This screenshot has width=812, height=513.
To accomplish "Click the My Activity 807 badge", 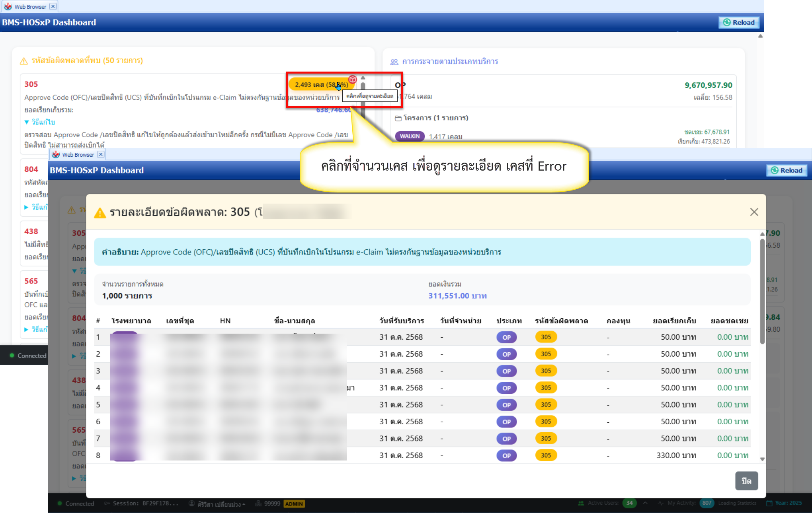I will coord(707,503).
